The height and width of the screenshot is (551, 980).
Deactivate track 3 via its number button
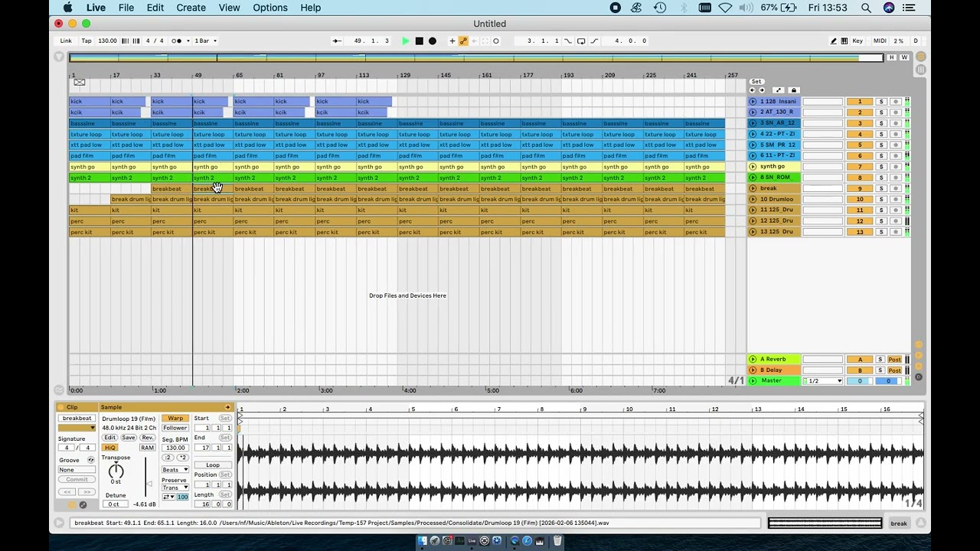coord(859,122)
